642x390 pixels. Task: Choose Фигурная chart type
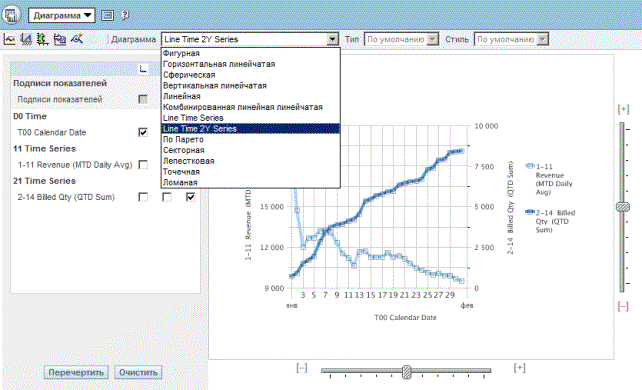250,53
